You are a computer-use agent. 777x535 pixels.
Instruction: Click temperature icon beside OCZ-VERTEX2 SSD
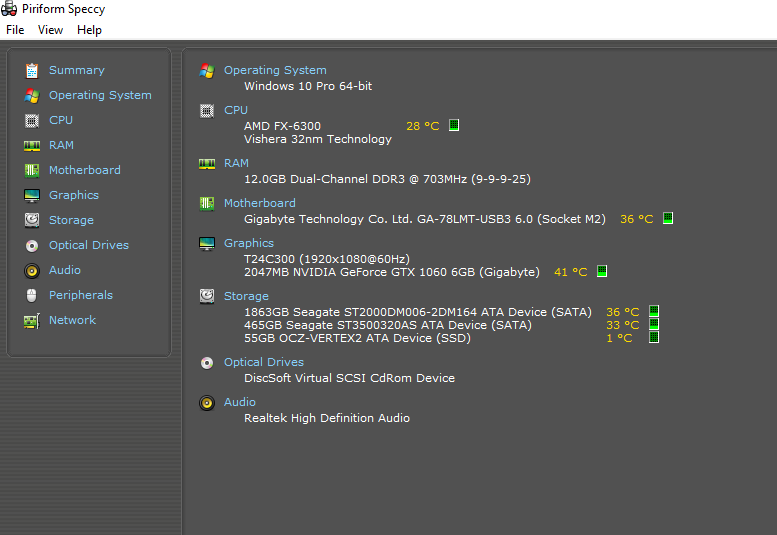pos(654,337)
